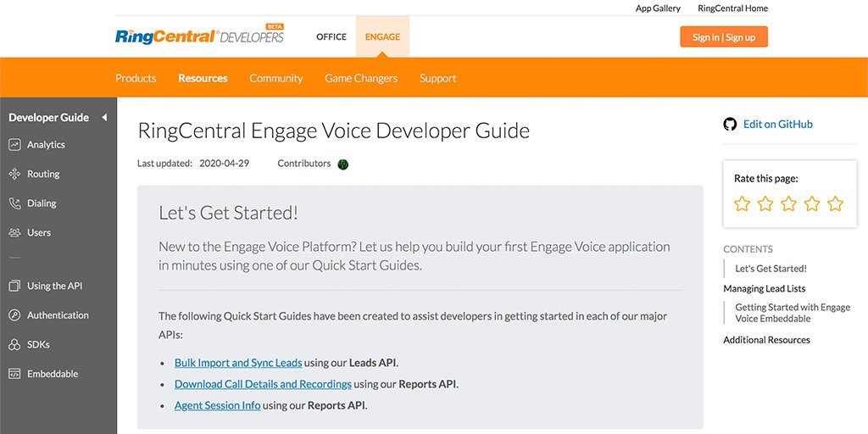
Task: Select SDKs in the sidebar
Action: (x=38, y=344)
